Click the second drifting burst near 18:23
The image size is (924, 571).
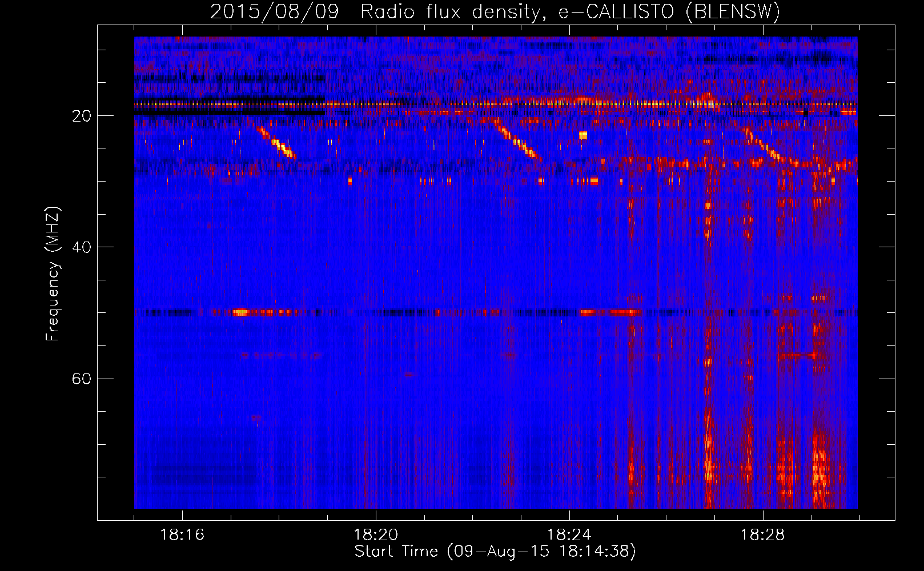click(x=519, y=140)
